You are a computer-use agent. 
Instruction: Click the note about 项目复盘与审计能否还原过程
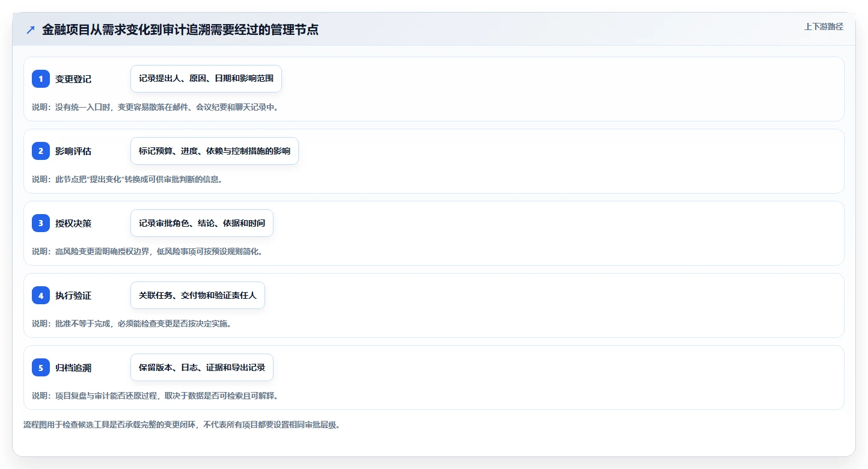coord(155,396)
